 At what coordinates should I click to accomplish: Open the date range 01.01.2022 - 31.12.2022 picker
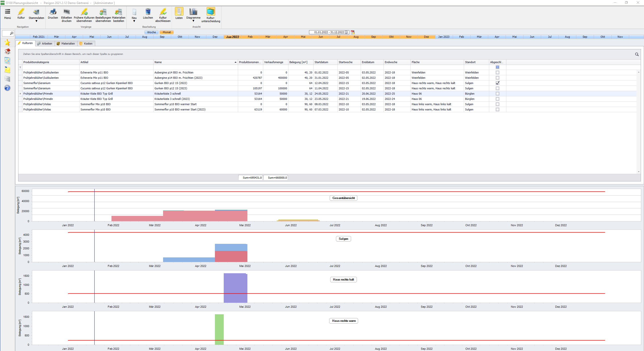(x=346, y=32)
